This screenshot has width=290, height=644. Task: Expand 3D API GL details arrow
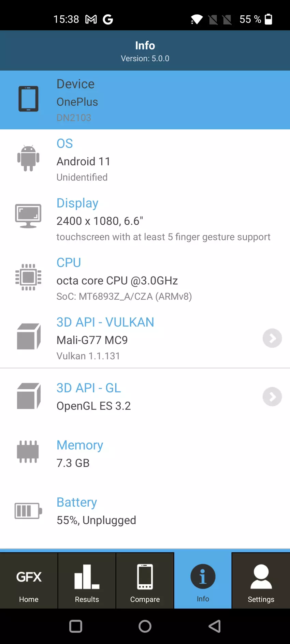pos(272,397)
